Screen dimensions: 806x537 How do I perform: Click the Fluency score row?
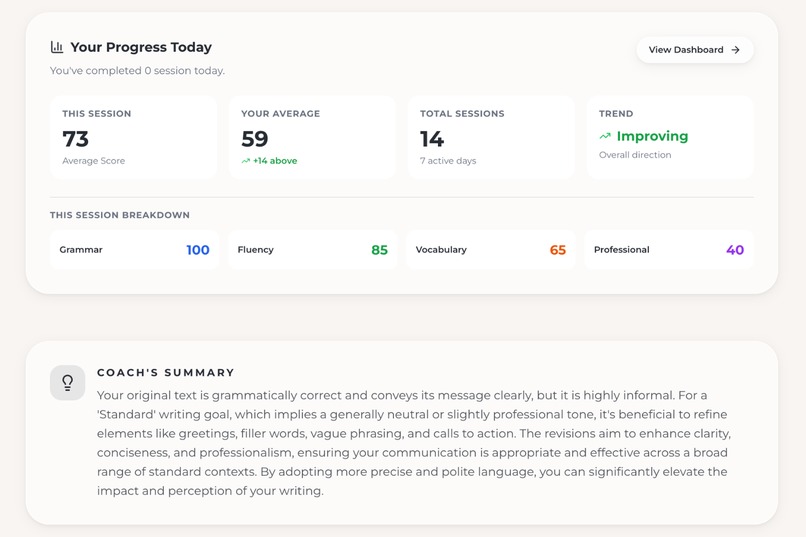point(313,250)
